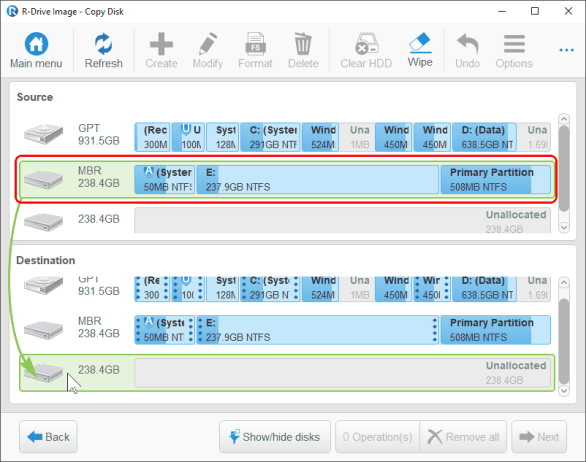Viewport: 586px width, 462px height.
Task: Minimize the R-Drive Image window
Action: [x=502, y=11]
